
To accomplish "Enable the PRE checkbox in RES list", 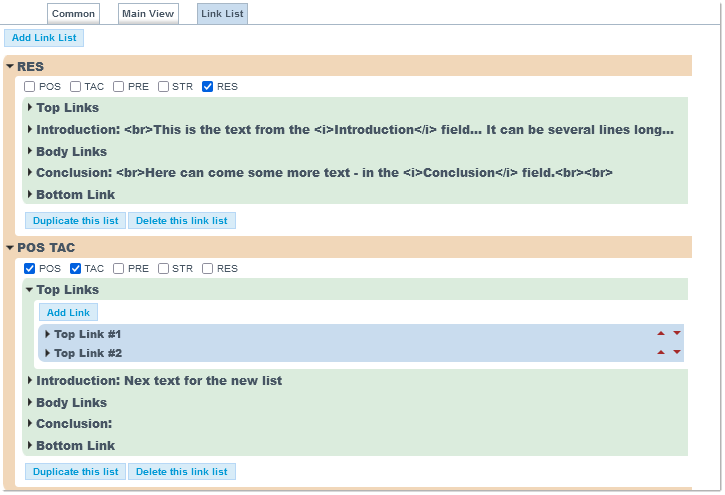I will pyautogui.click(x=119, y=87).
